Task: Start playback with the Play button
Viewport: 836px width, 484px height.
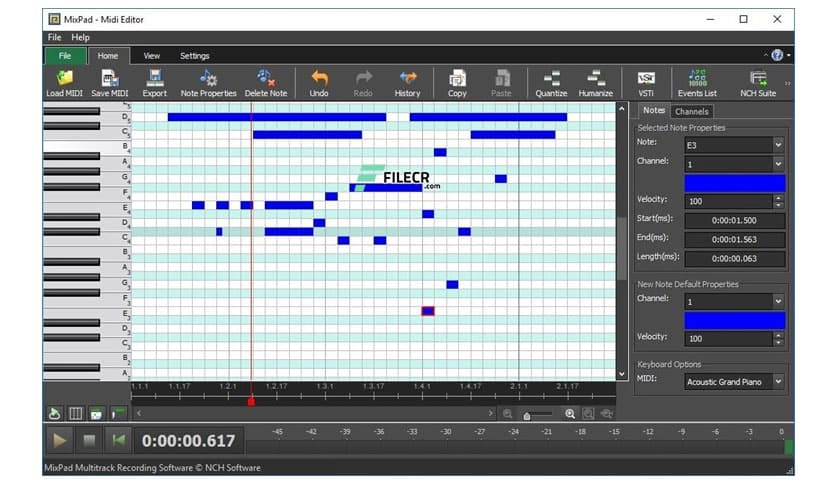Action: (x=59, y=441)
